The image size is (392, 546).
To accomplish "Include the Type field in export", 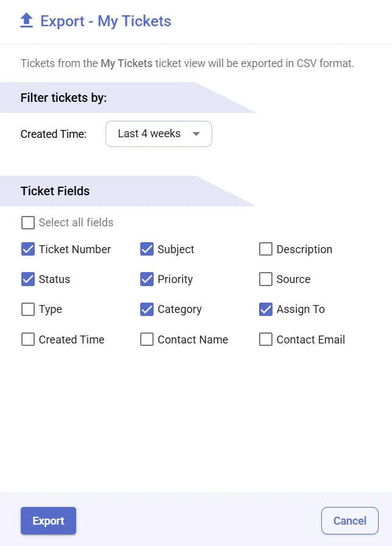I will click(28, 309).
